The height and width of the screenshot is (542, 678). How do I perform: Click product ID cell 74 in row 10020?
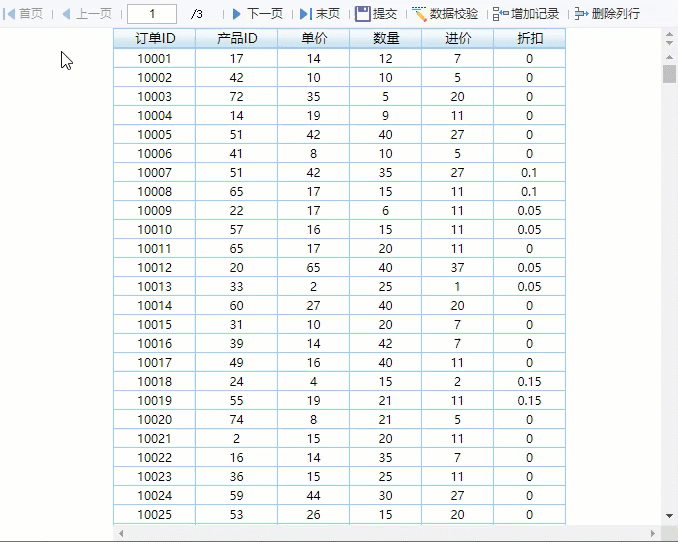[237, 420]
